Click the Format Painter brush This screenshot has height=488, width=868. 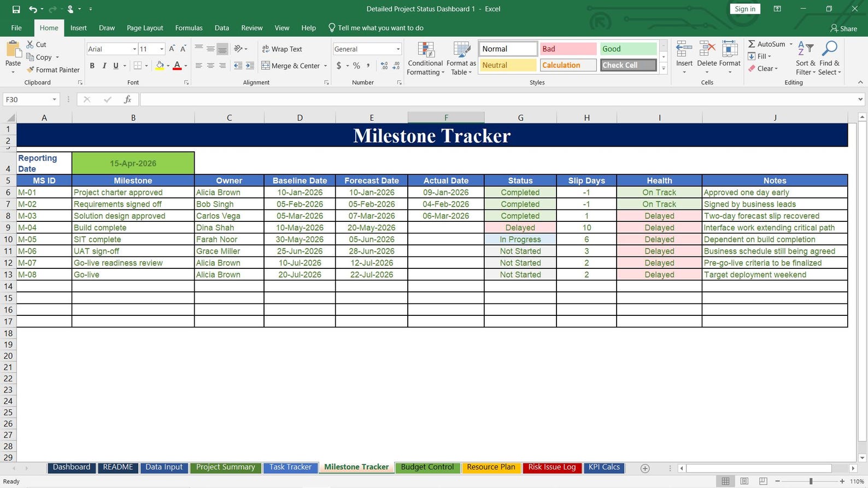tap(53, 70)
